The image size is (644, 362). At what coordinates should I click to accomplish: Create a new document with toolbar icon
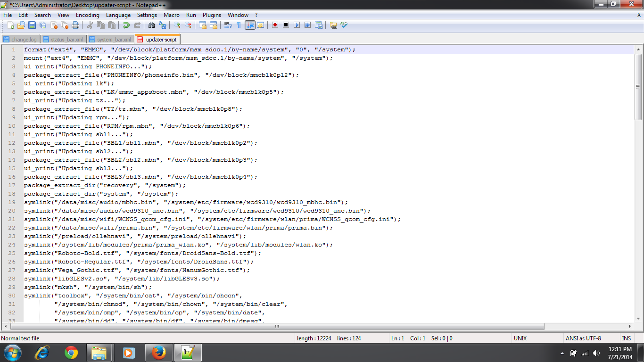pyautogui.click(x=10, y=25)
